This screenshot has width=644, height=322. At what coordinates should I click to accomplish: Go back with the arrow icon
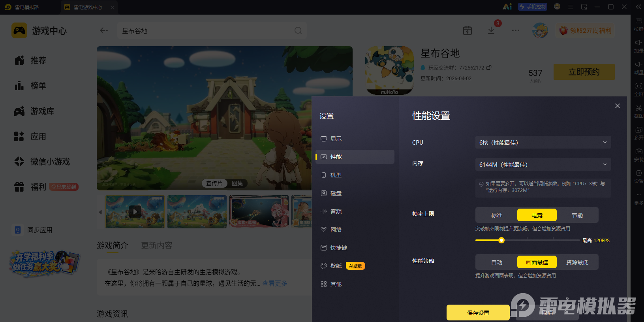(x=104, y=30)
